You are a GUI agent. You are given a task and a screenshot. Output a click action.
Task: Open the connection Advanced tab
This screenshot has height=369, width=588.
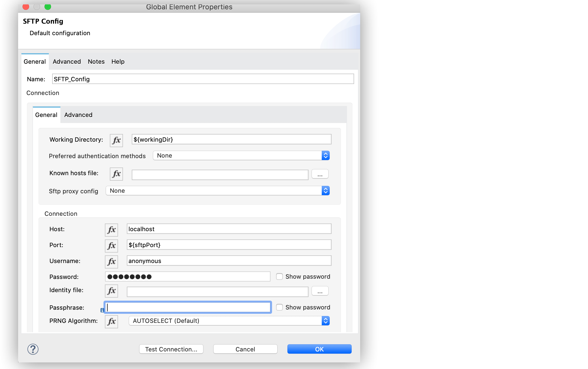(78, 115)
